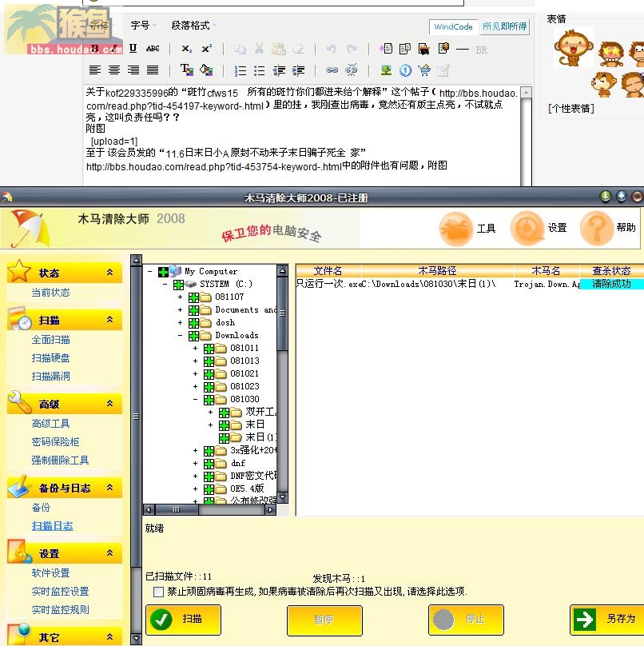Open the 段落格式 paragraph format dropdown
The height and width of the screenshot is (646, 644).
click(193, 26)
